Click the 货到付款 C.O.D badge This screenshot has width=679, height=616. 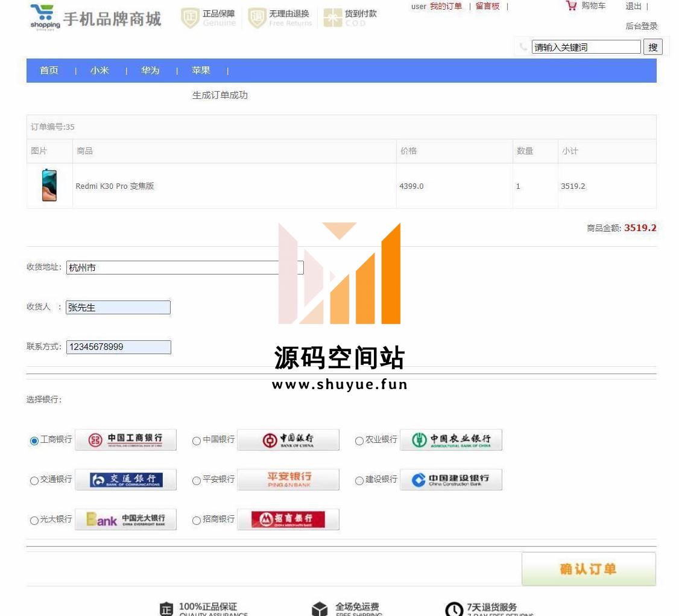(x=350, y=17)
